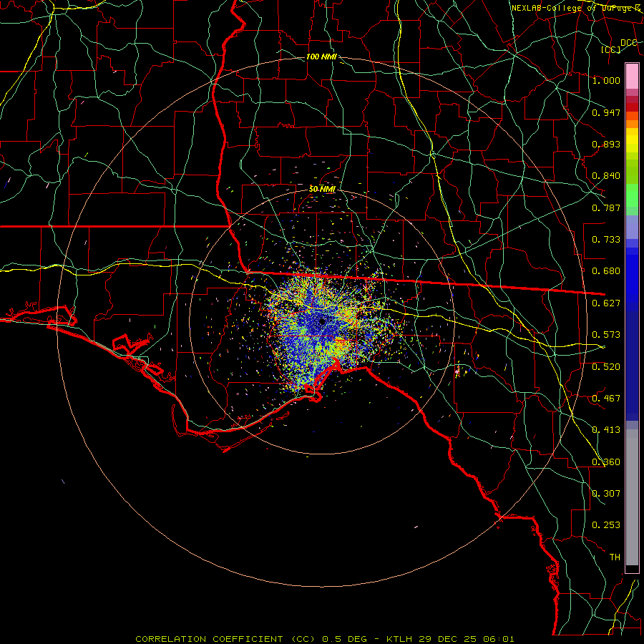Viewport: 644px width, 644px height.
Task: Pick the gray segment of the color bar
Action: pos(632,497)
